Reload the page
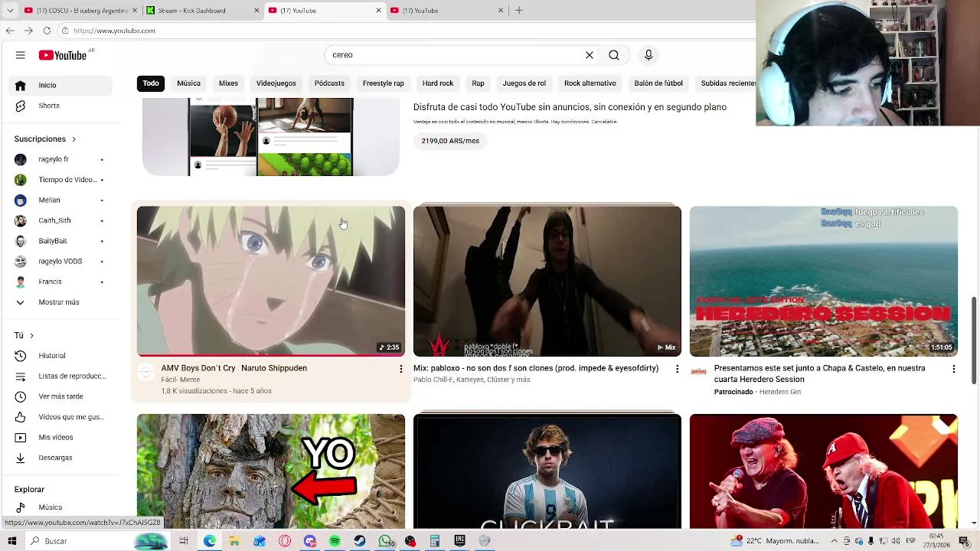 [x=47, y=31]
